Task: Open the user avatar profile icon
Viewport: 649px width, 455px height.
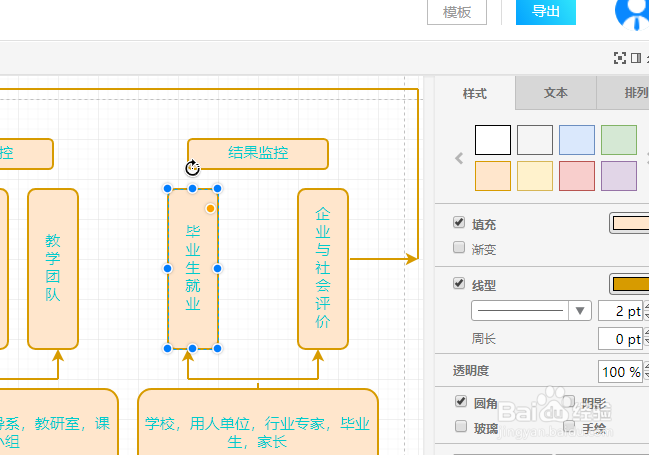Action: (x=632, y=14)
